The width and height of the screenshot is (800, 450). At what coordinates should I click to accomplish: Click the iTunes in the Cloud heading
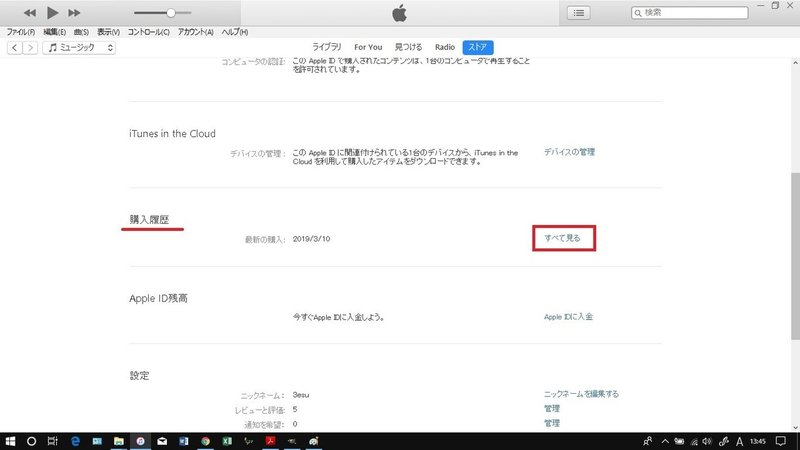coord(172,134)
